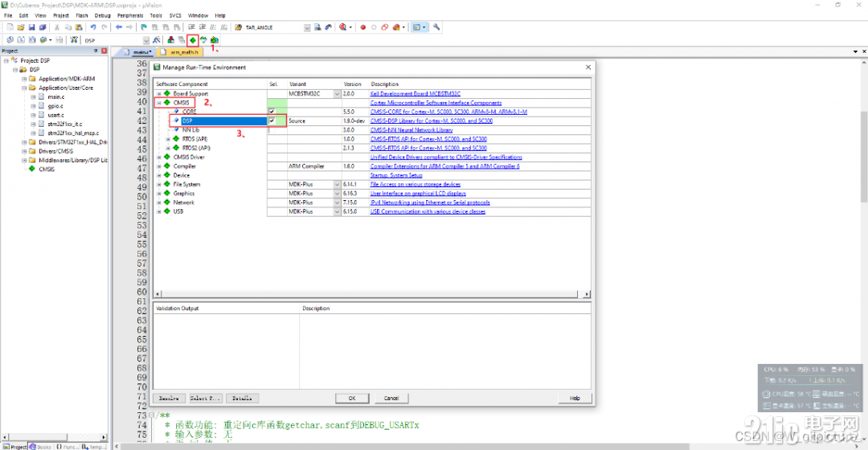The width and height of the screenshot is (868, 450).
Task: Click the component list horizontal scrollbar
Action: 370,294
